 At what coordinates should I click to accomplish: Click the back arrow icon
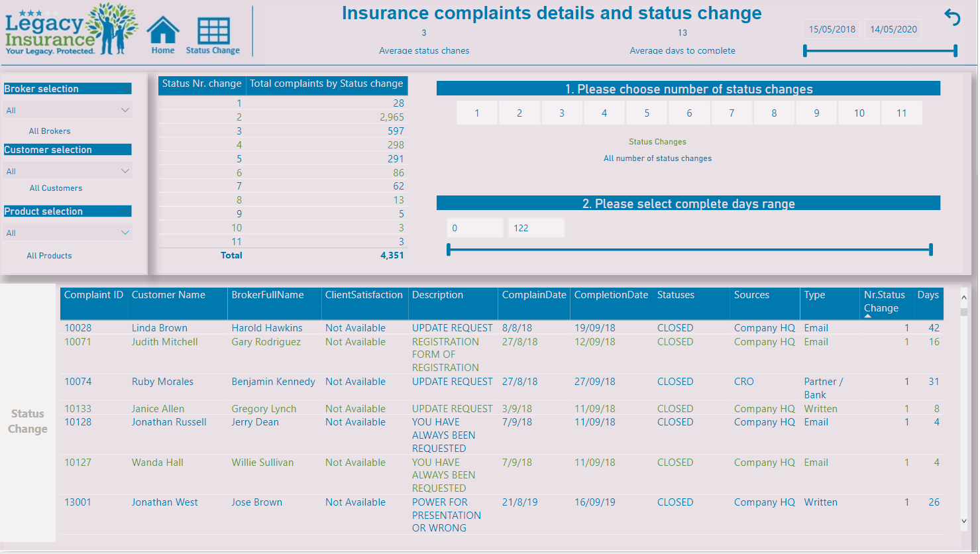[x=952, y=18]
